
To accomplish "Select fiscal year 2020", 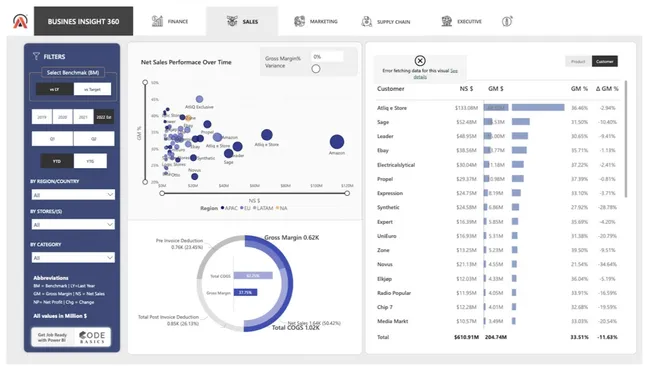I will 63,117.
